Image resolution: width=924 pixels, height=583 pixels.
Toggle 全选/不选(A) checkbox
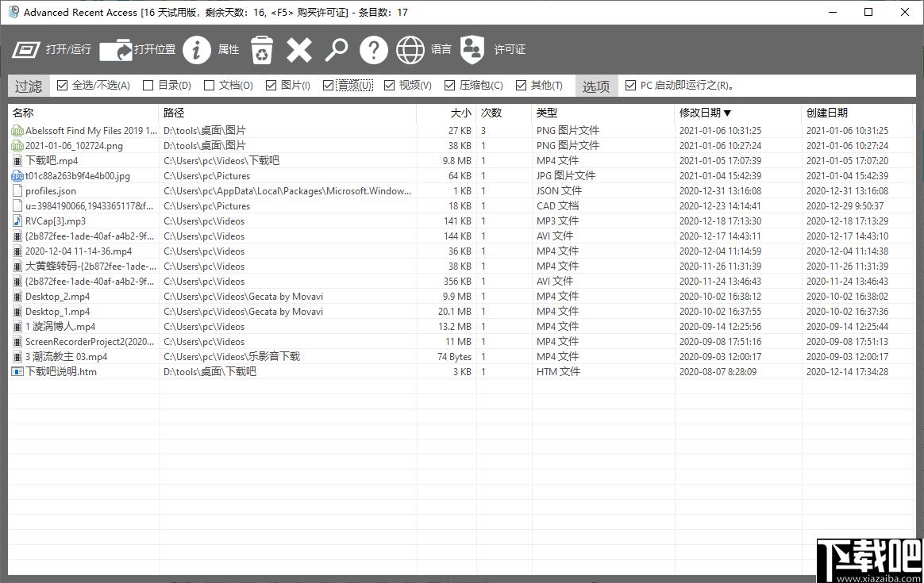62,86
